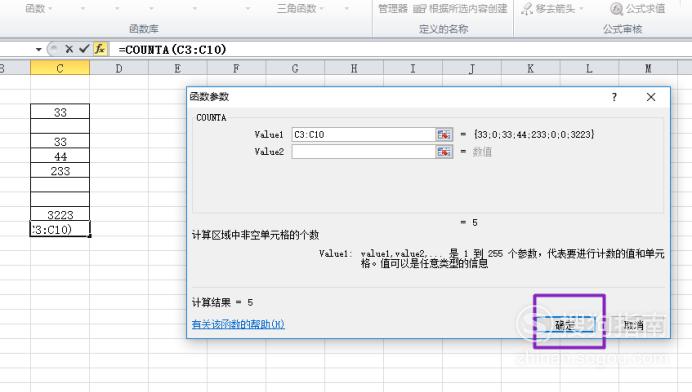Viewport: 692px width, 392px height.
Task: Close the 函数参数 dialog
Action: 651,97
